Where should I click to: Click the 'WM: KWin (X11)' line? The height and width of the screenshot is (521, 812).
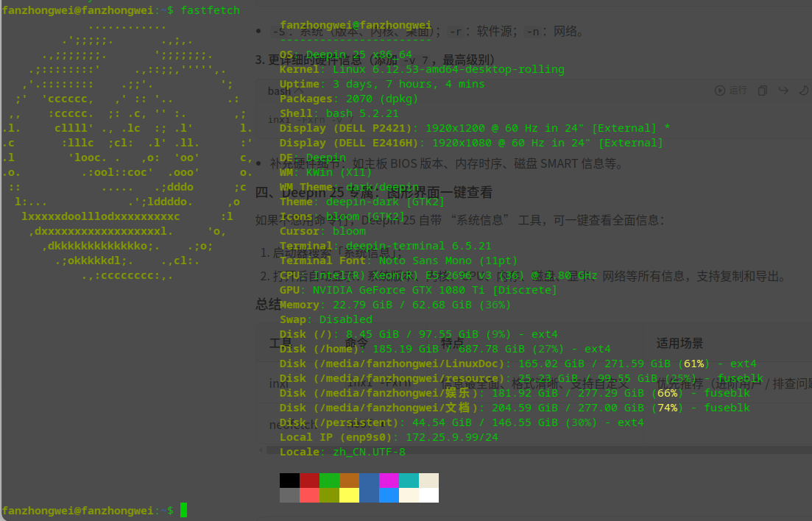[325, 172]
